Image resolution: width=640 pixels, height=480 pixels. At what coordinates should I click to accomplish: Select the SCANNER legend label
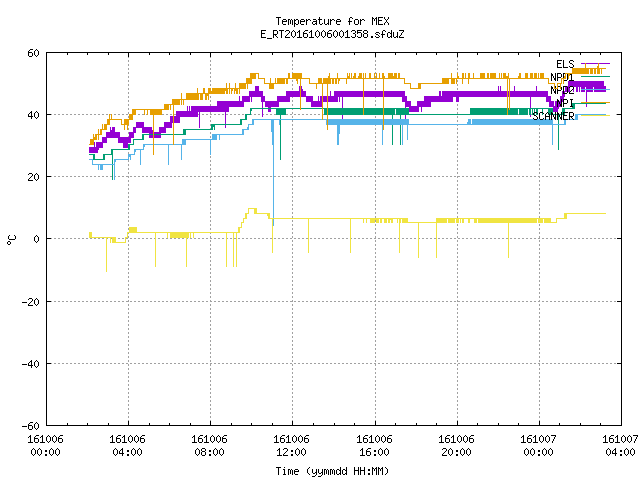point(553,116)
